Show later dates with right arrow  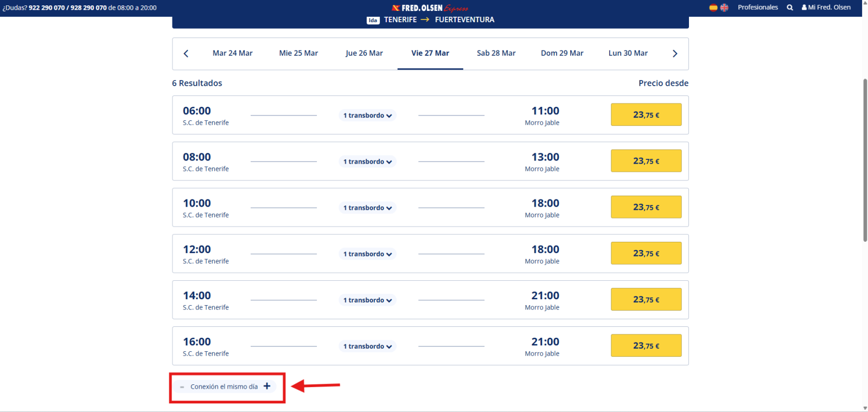pyautogui.click(x=675, y=53)
